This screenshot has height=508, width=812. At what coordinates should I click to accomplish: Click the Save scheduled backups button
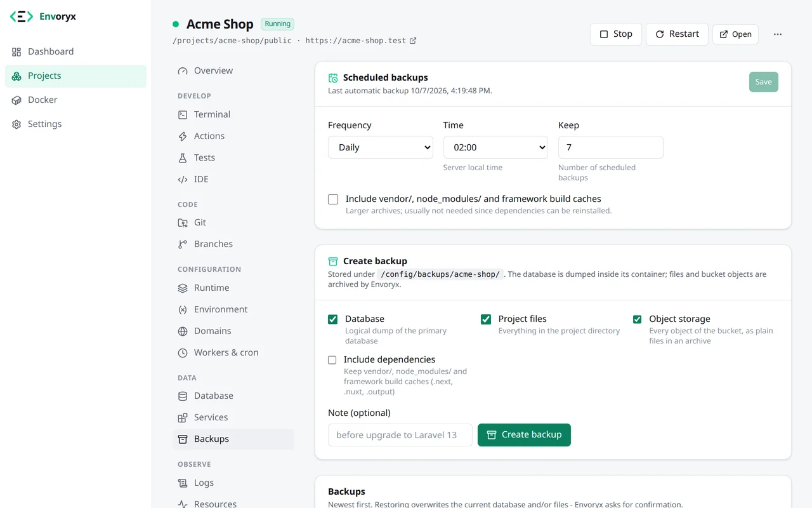(x=763, y=82)
